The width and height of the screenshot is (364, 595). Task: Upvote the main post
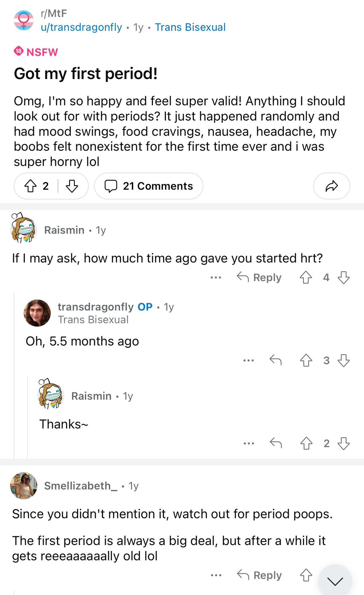(x=30, y=186)
